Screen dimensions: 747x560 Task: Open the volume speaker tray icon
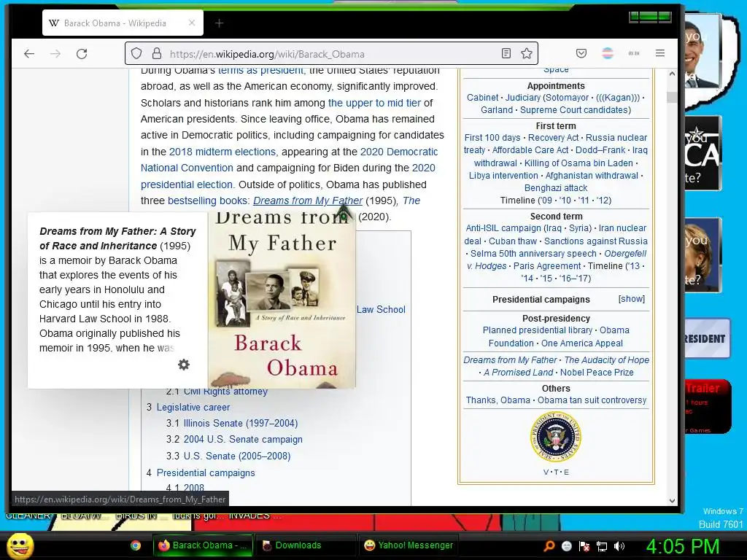[619, 545]
